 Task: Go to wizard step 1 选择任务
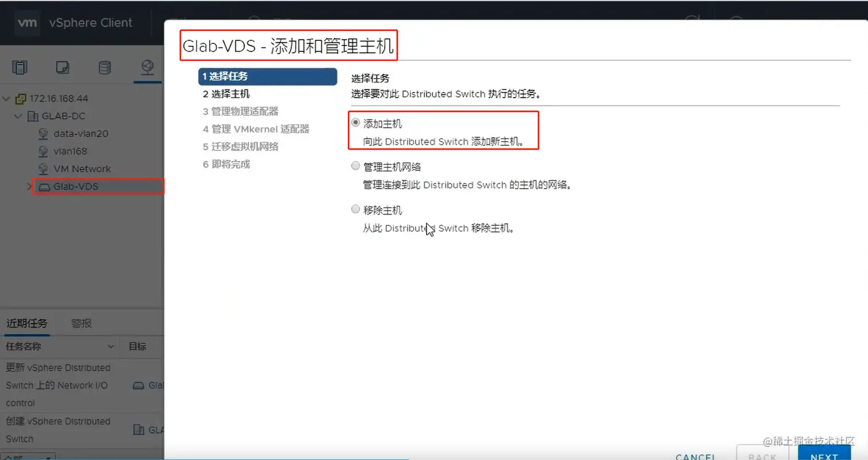click(x=268, y=76)
